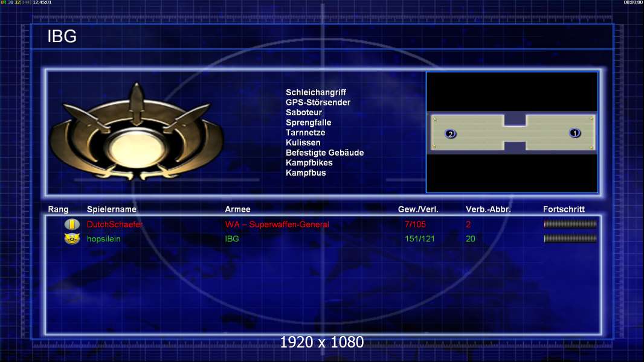Screen dimensions: 644x362
Task: Select player name hopsilein
Action: pyautogui.click(x=103, y=238)
